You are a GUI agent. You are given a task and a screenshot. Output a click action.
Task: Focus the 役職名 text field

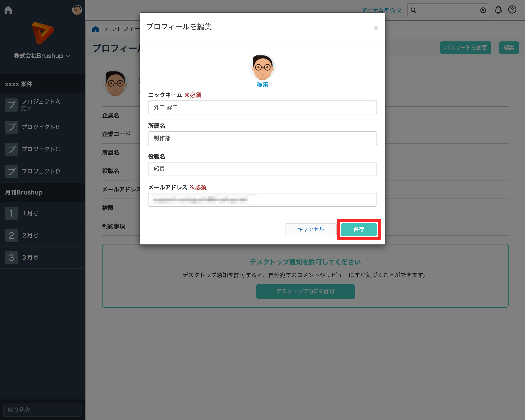[262, 169]
